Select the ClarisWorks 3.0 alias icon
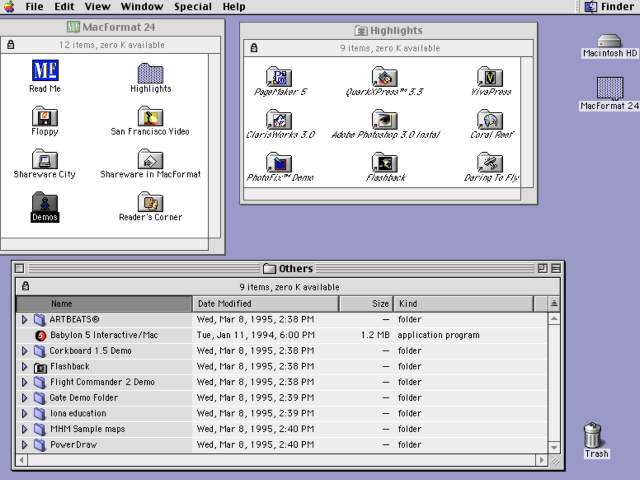The height and width of the screenshot is (480, 640). pos(279,120)
